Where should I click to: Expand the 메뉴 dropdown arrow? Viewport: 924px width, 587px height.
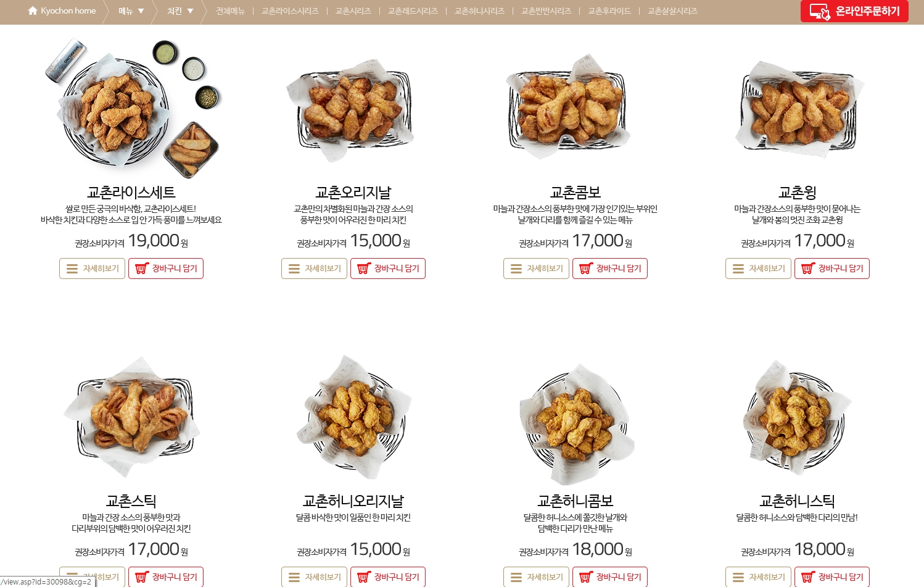(141, 11)
